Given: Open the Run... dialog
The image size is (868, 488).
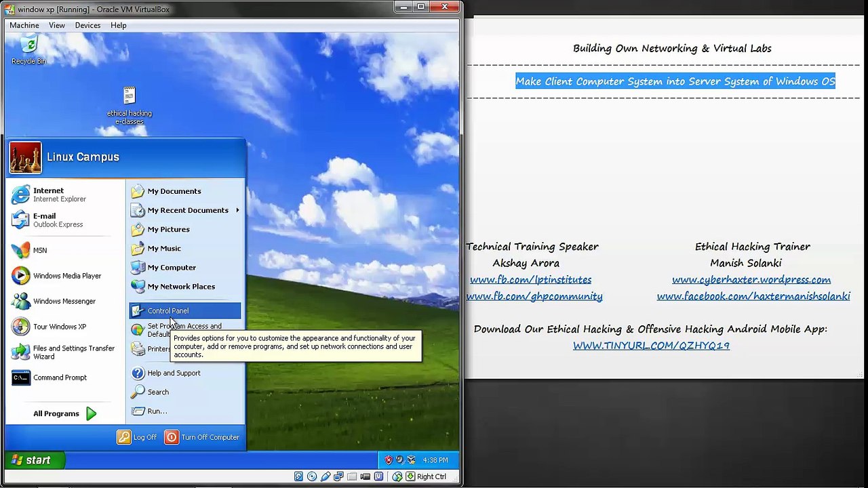Looking at the screenshot, I should (184, 411).
